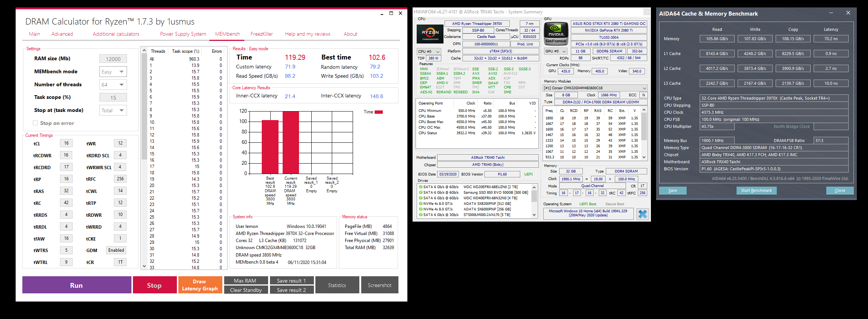Click green status icon for WDC WD40EFRX drive
868x319 pixels.
(x=420, y=198)
